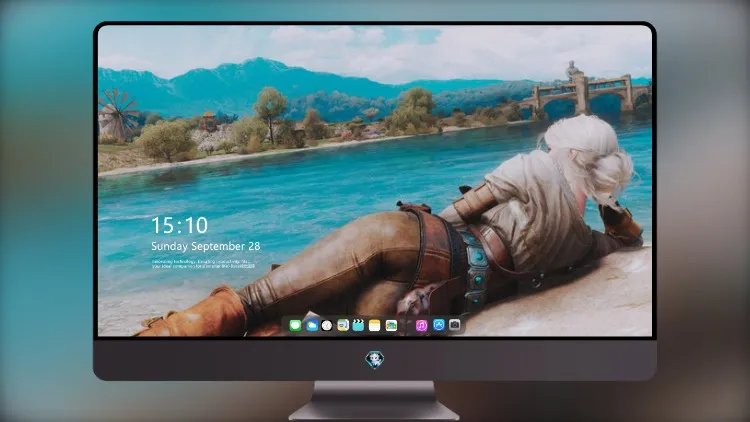The image size is (750, 422).
Task: Open the Maps app in the dock
Action: [x=342, y=326]
